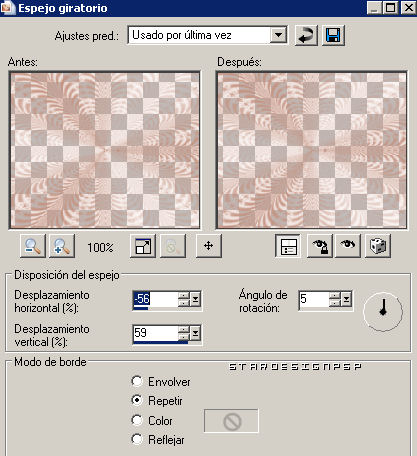
Task: Click the 100% zoom level text
Action: [100, 247]
